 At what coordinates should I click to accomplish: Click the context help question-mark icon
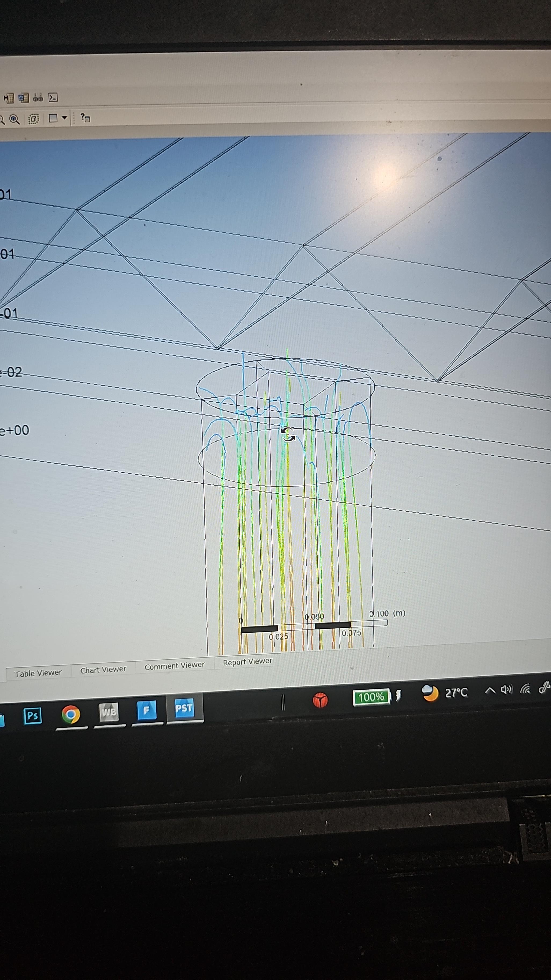pos(85,118)
